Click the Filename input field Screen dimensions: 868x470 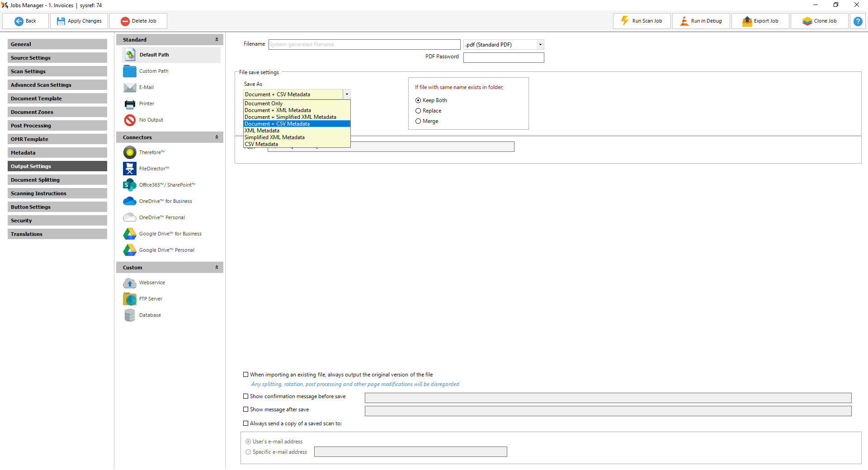tap(364, 44)
